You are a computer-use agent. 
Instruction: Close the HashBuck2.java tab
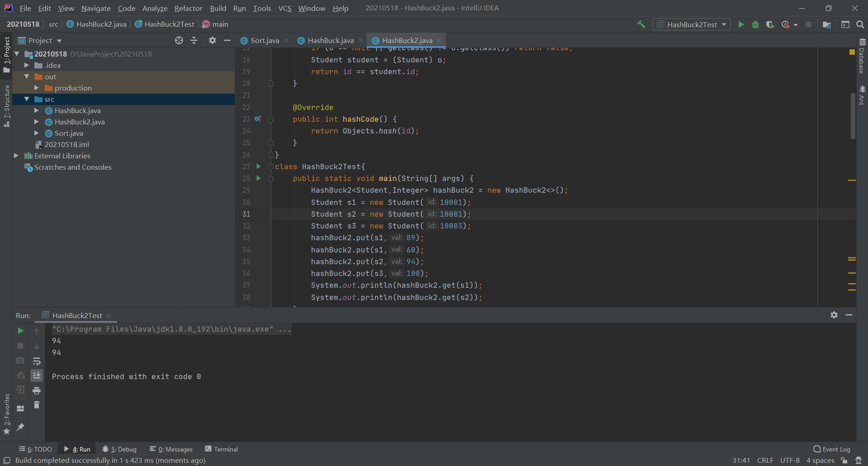coord(439,40)
